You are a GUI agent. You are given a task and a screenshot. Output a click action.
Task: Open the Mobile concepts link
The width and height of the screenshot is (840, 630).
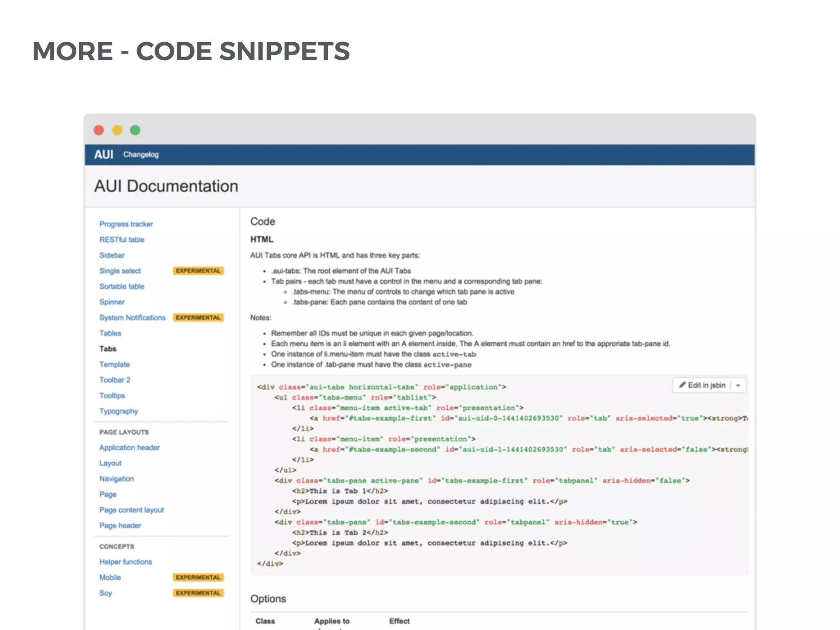coord(110,577)
